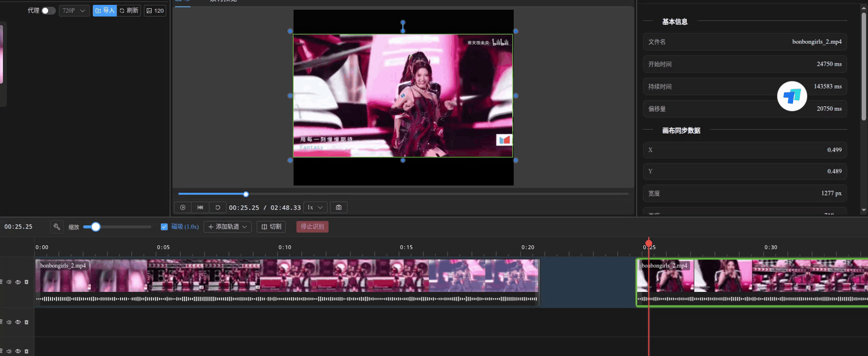Click the wrench settings icon in timeline toolbar
Image resolution: width=868 pixels, height=356 pixels.
(57, 227)
